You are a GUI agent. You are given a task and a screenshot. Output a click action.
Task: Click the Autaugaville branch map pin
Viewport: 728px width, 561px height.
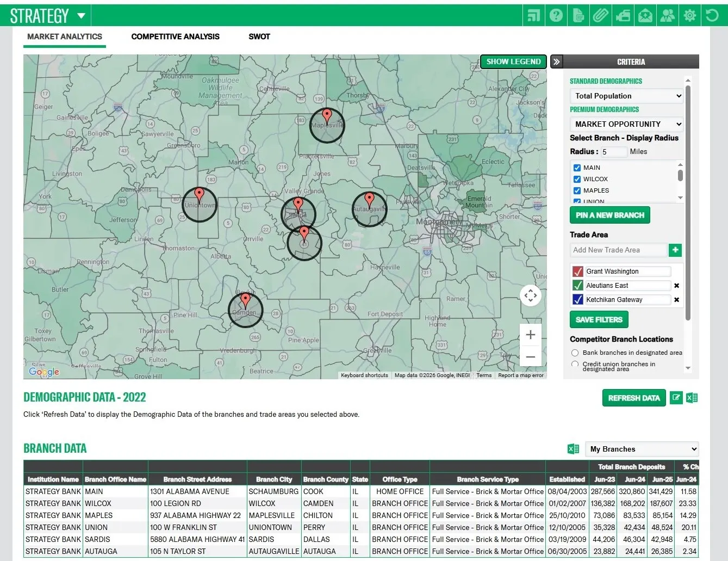370,200
